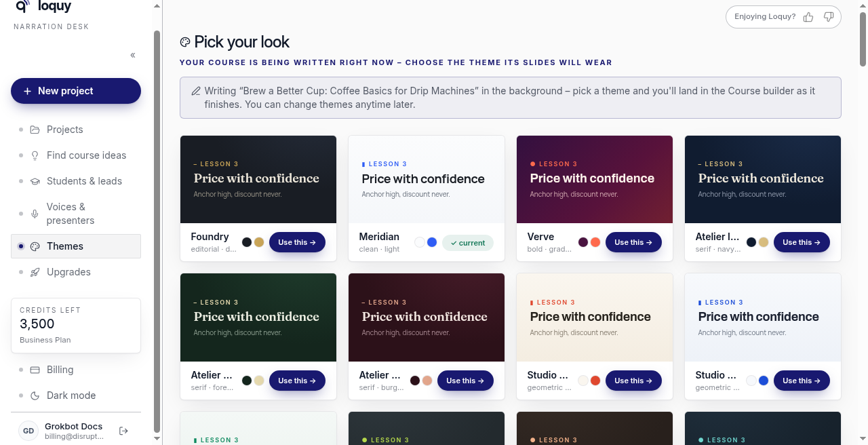Click Verve's dark purple color swatch
Screen dimensions: 868x445
tap(583, 242)
